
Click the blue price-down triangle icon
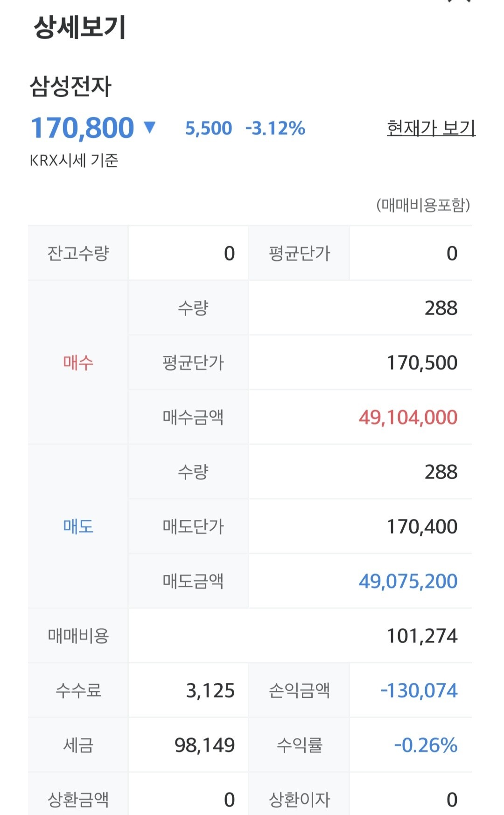[149, 127]
